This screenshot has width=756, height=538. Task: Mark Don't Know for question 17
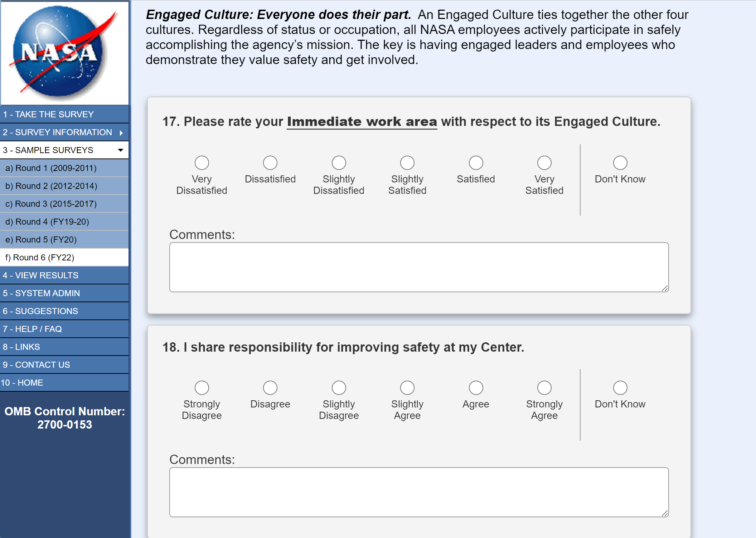click(x=620, y=163)
